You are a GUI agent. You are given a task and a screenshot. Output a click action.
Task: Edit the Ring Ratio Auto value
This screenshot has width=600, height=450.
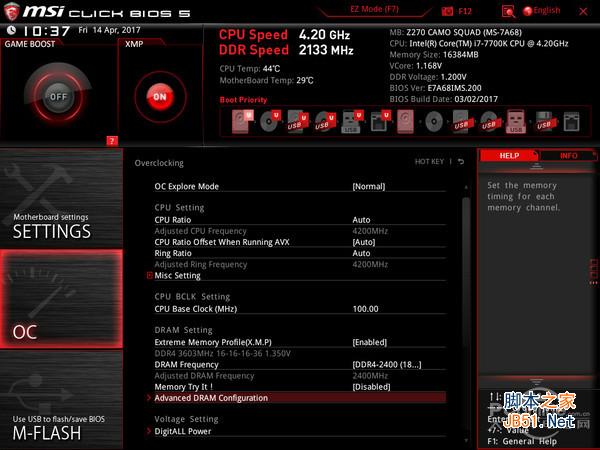pos(361,253)
